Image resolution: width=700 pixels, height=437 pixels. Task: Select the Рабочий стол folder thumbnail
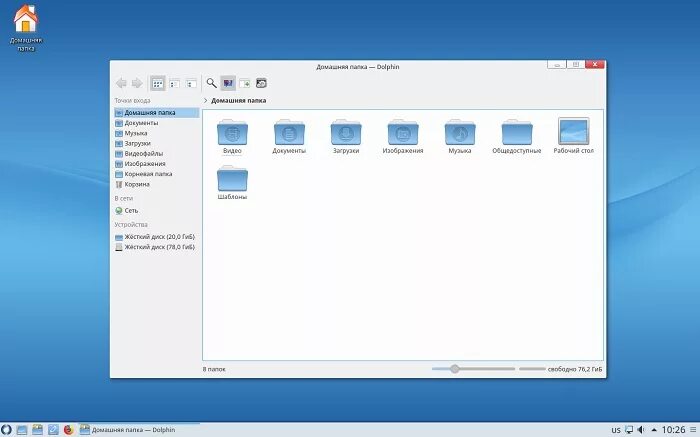point(574,131)
